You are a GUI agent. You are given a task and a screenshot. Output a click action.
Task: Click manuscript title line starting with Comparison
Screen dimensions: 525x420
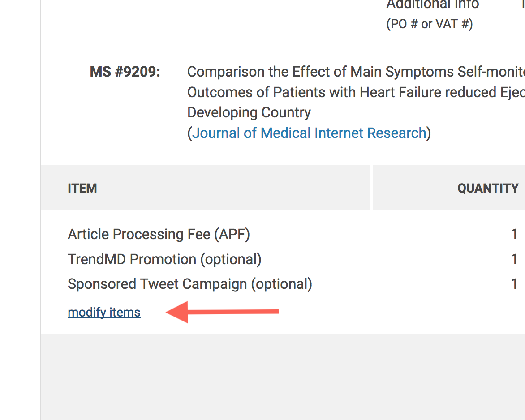pyautogui.click(x=354, y=72)
